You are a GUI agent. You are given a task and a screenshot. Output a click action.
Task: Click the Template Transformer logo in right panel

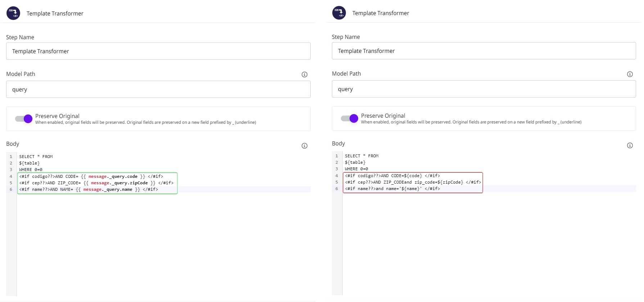pyautogui.click(x=339, y=13)
